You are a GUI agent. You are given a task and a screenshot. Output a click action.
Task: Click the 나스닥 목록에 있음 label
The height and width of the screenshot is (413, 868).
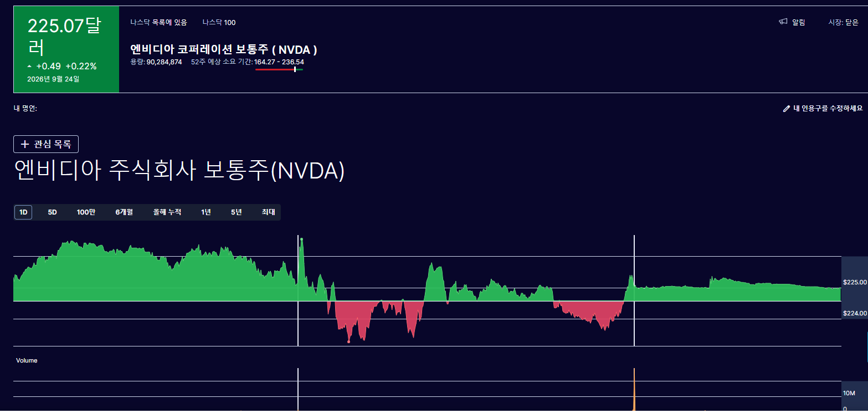[x=159, y=23]
